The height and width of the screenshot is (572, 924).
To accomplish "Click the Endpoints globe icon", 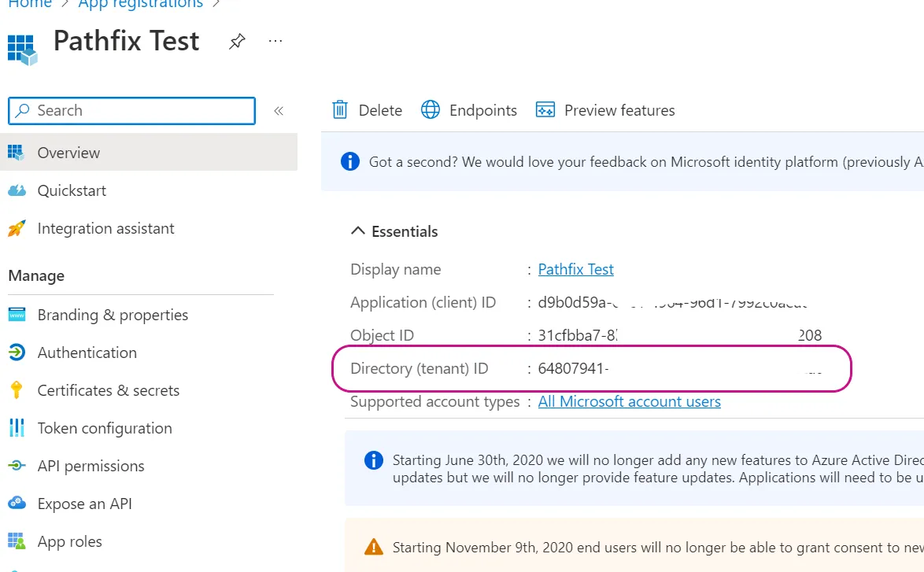I will (431, 110).
